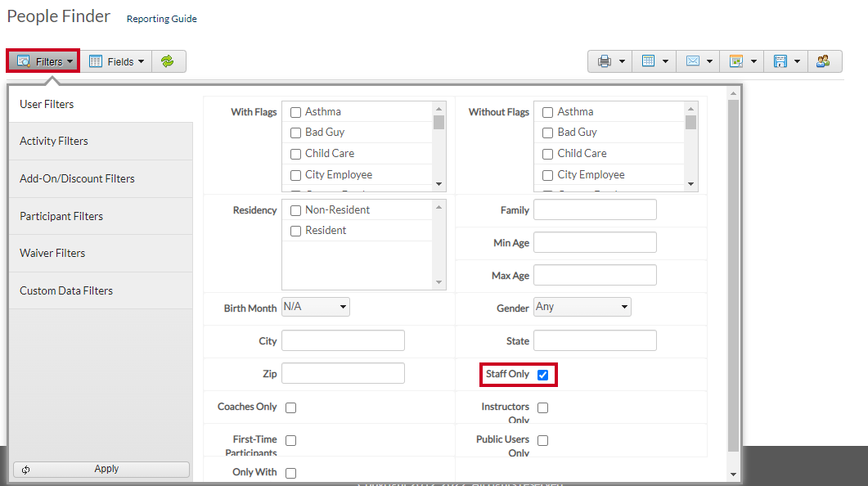Click the email envelope icon

(692, 61)
